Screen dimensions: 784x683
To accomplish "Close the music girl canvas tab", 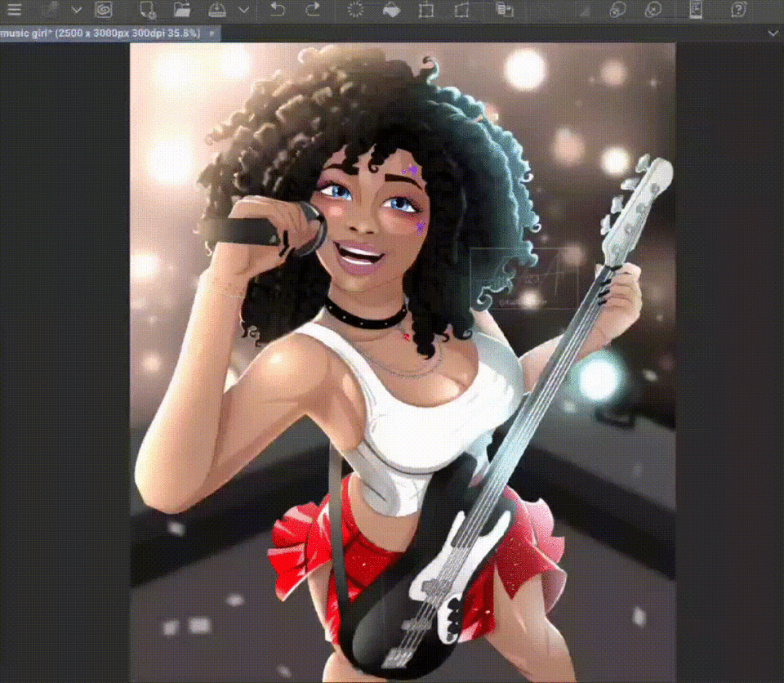I will (x=212, y=33).
